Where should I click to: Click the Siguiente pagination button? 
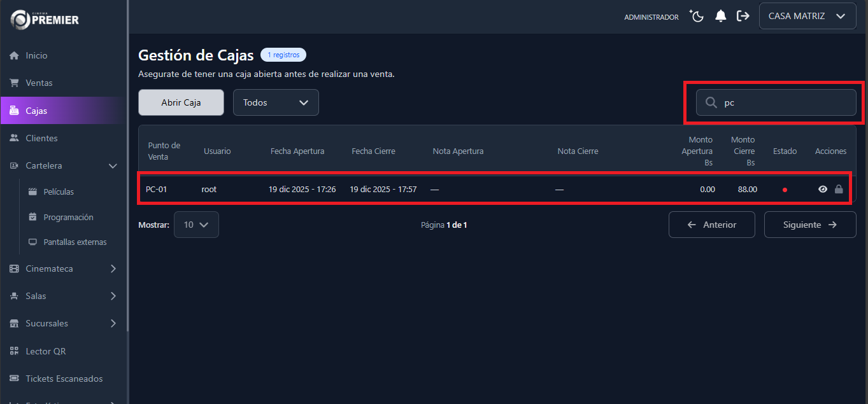[x=809, y=225]
